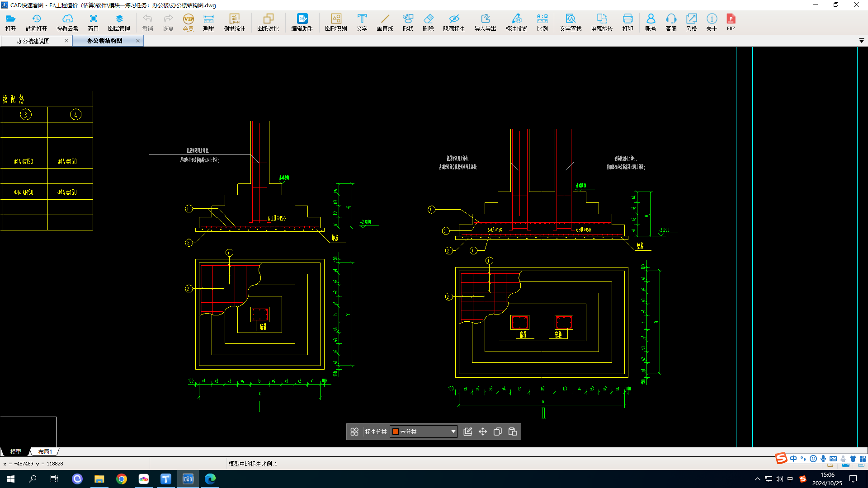Rotate screen with 屏幕旋转
The width and height of the screenshot is (868, 488).
pyautogui.click(x=602, y=23)
